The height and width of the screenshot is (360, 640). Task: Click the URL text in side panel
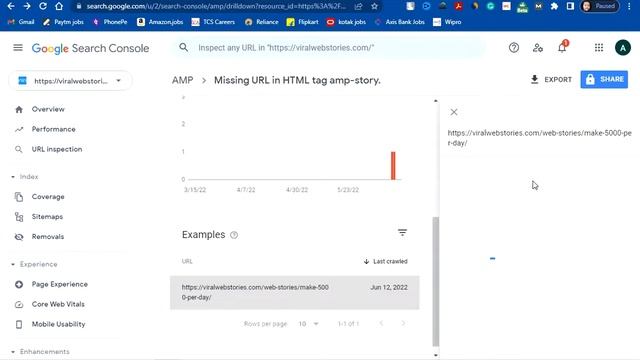click(x=539, y=138)
